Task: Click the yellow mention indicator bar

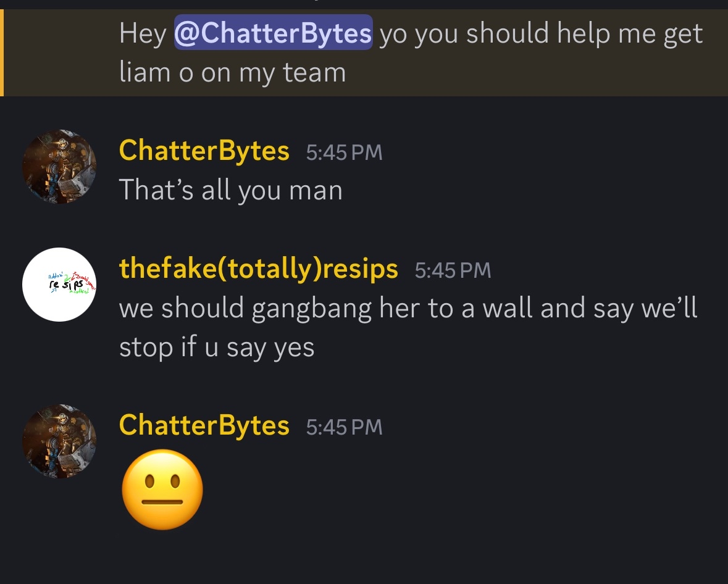Action: tap(2, 53)
